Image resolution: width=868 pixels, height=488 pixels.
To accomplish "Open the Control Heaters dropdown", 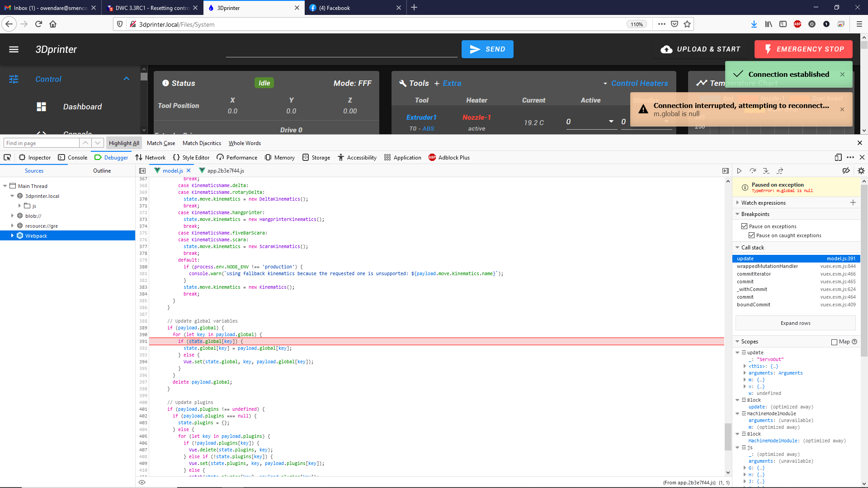I will [635, 83].
